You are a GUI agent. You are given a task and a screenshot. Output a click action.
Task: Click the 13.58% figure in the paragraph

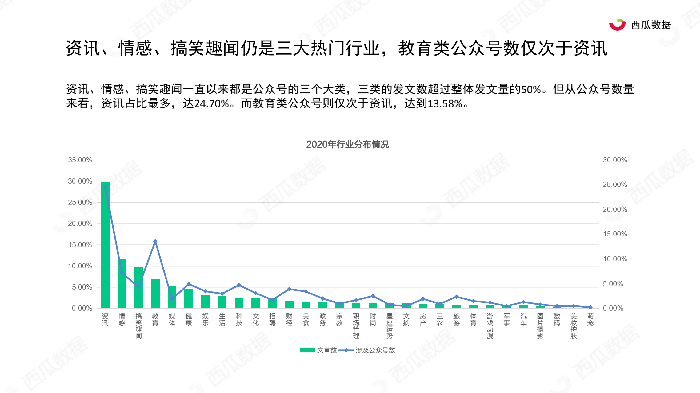pyautogui.click(x=446, y=104)
